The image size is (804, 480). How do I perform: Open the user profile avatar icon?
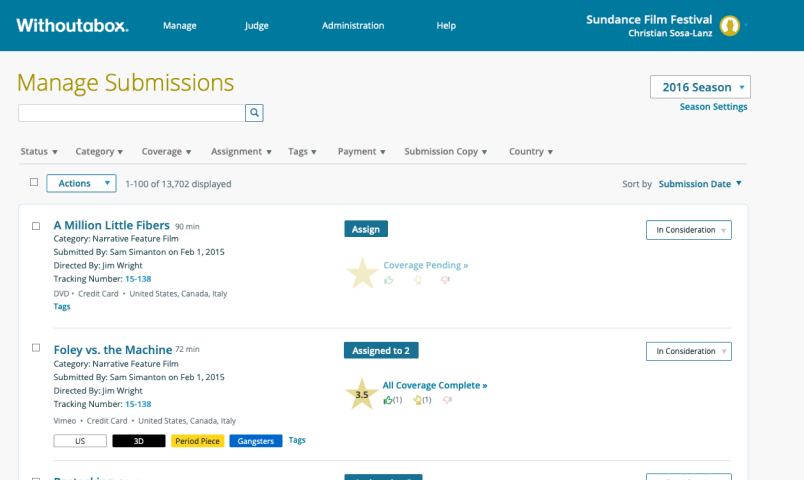pyautogui.click(x=730, y=26)
